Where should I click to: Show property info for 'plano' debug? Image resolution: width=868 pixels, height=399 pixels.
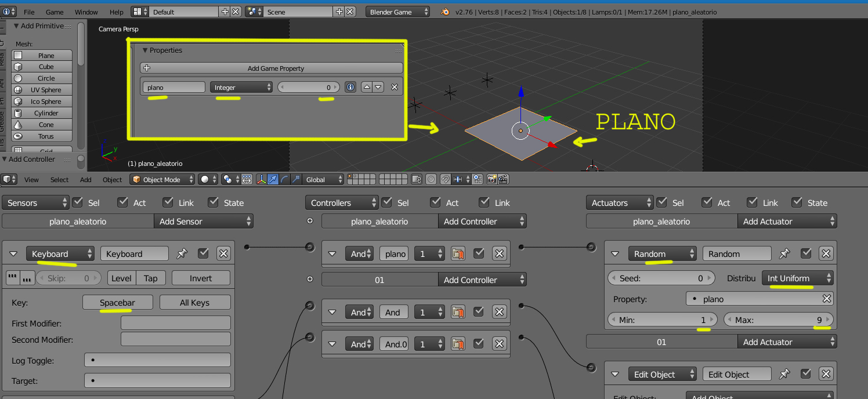[350, 87]
